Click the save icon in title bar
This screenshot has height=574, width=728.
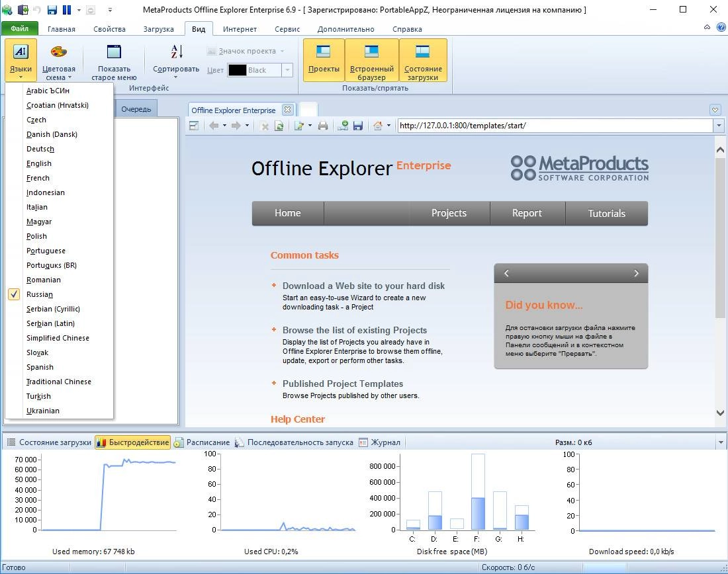[x=52, y=9]
